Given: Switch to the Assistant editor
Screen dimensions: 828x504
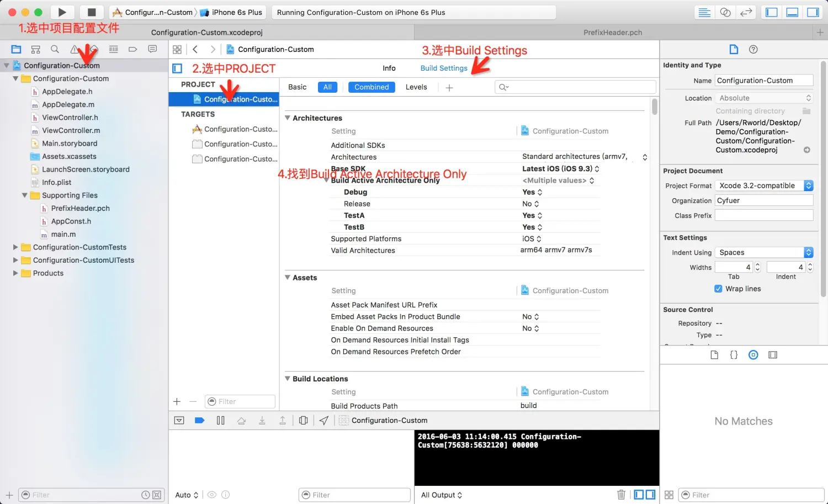Looking at the screenshot, I should pyautogui.click(x=725, y=12).
